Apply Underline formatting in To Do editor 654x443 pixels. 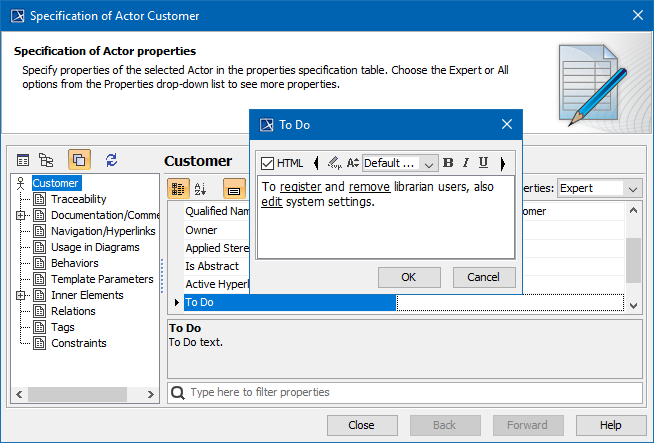click(x=483, y=163)
